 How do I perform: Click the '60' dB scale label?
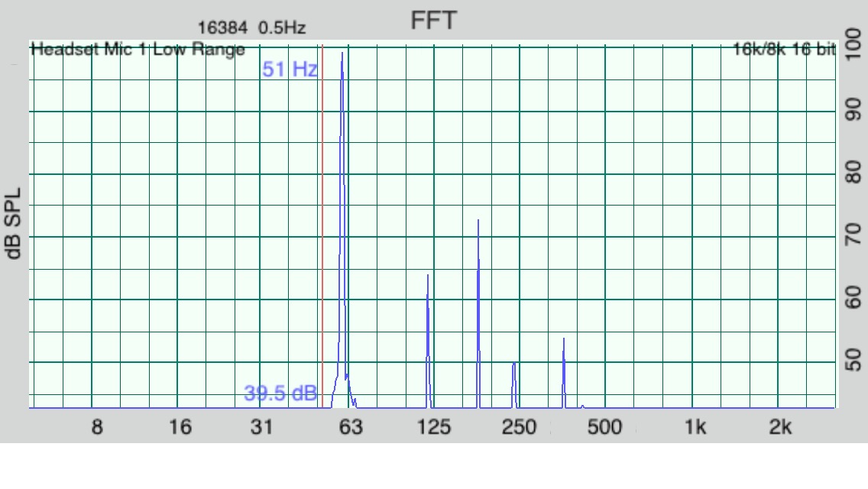point(853,297)
